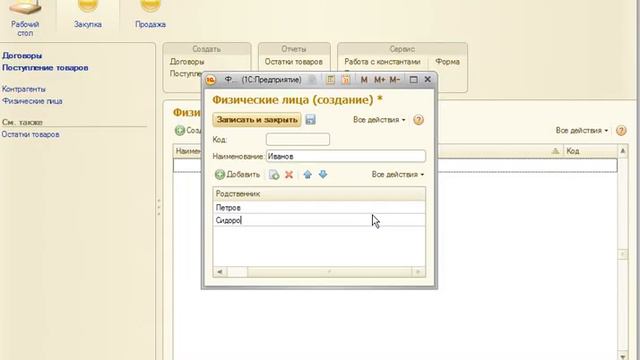Open Физические лица in navigation panel

pyautogui.click(x=32, y=101)
